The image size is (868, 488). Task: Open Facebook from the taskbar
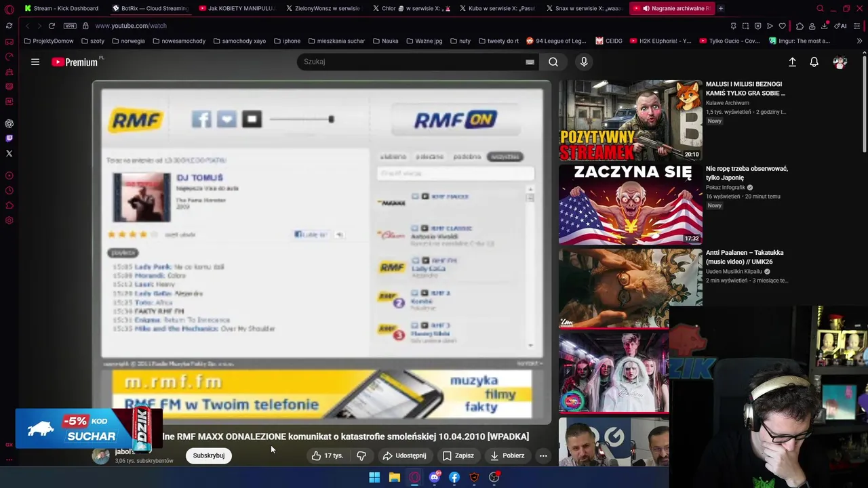click(454, 477)
